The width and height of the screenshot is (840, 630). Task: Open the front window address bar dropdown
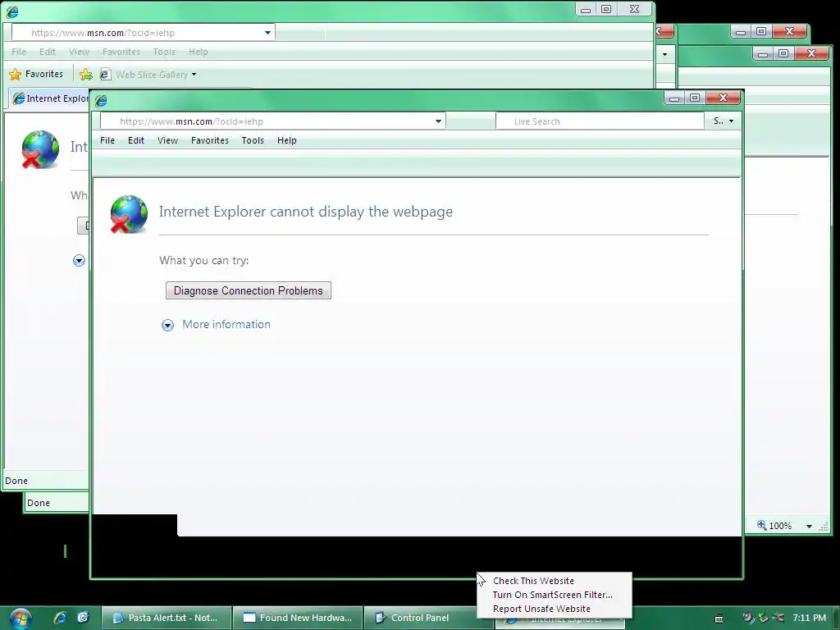click(x=438, y=121)
